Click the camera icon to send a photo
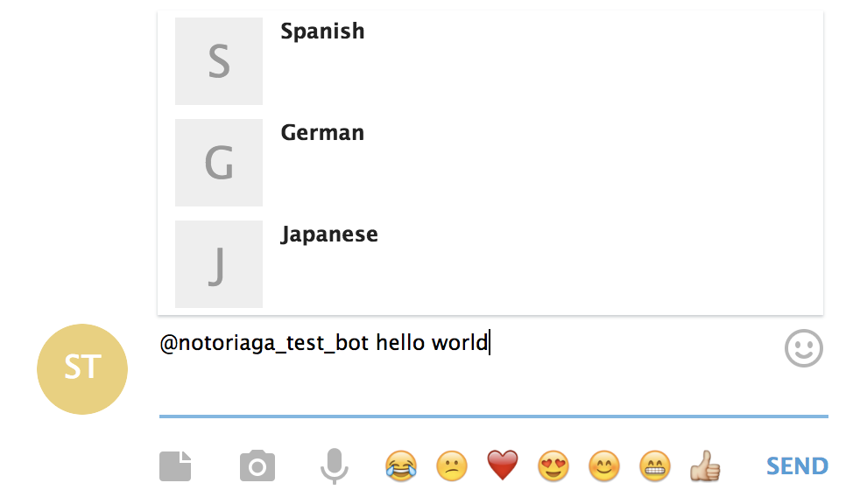Viewport: 860px width, 504px height. [257, 465]
